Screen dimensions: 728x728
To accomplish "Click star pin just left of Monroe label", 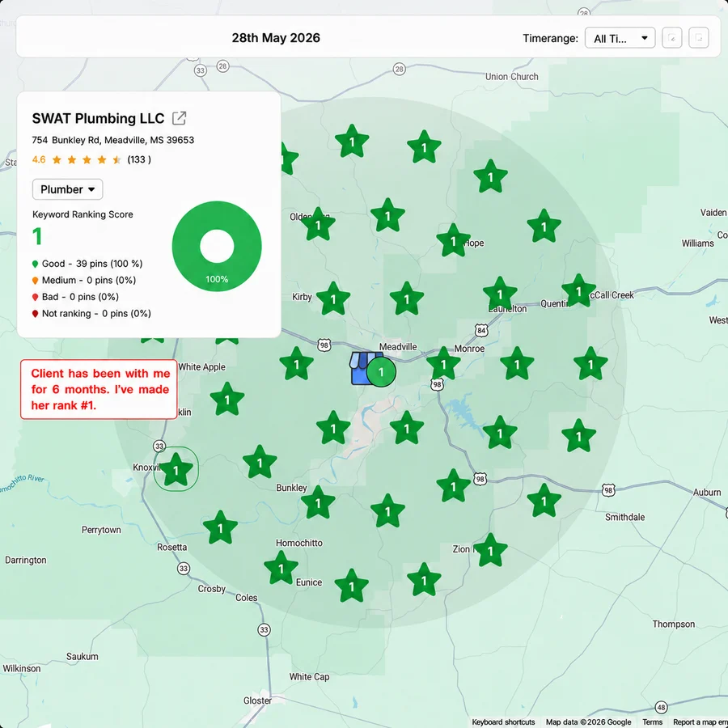I will [443, 364].
